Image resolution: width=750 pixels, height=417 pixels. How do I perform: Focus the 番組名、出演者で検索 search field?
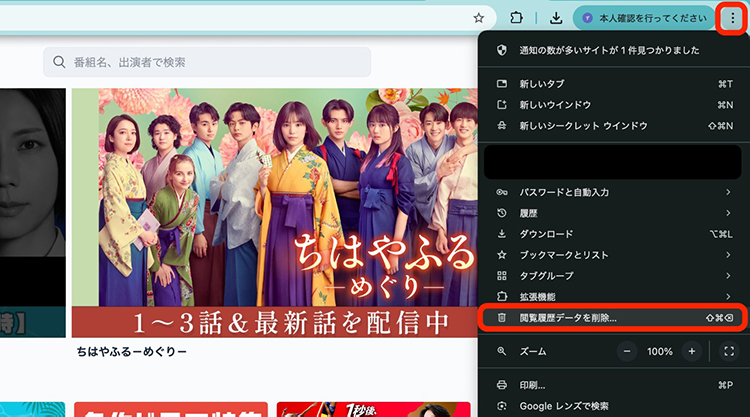point(207,62)
